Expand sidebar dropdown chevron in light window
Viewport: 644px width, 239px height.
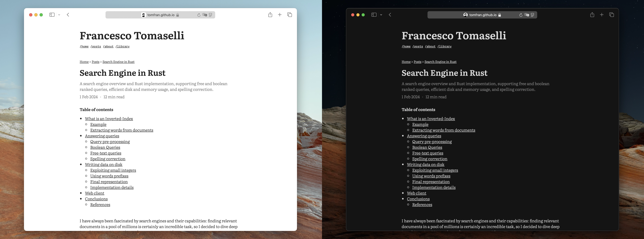(59, 15)
